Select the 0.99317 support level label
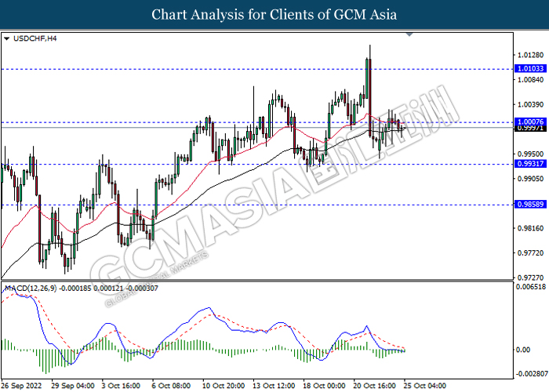This screenshot has width=549, height=392. [530, 164]
